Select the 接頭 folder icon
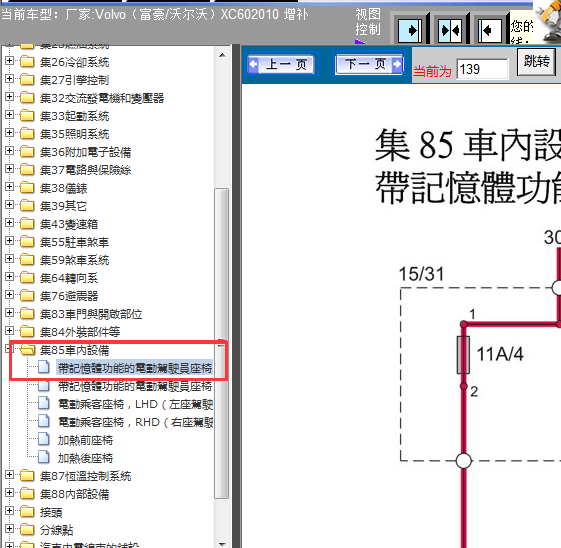This screenshot has height=548, width=561. tap(27, 512)
